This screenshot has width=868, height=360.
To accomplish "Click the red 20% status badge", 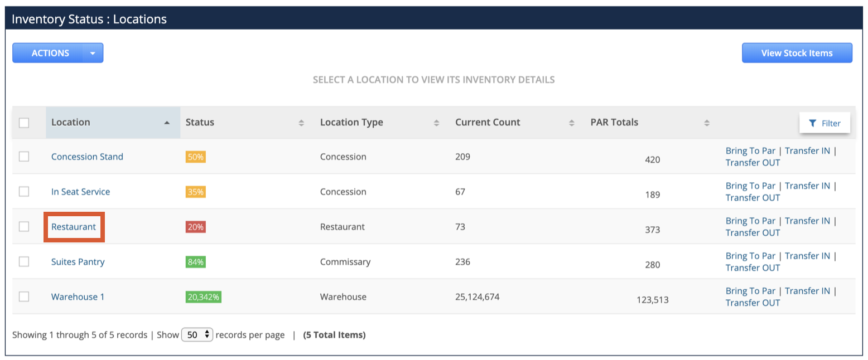I will tap(195, 226).
